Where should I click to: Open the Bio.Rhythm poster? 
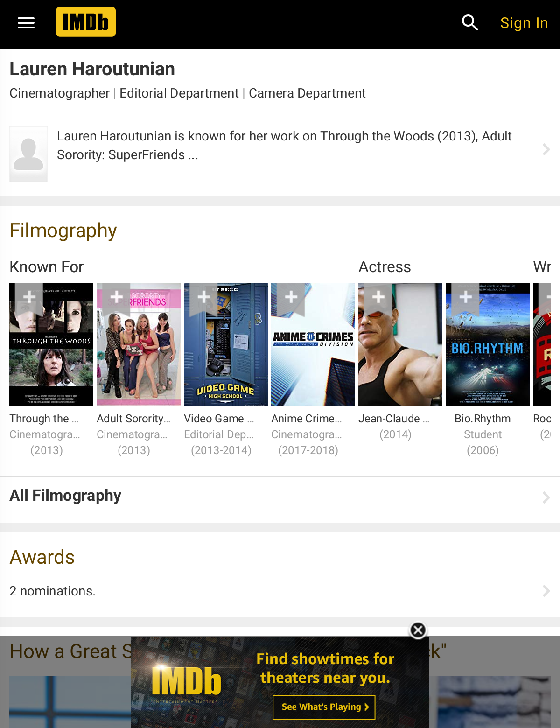click(x=488, y=345)
